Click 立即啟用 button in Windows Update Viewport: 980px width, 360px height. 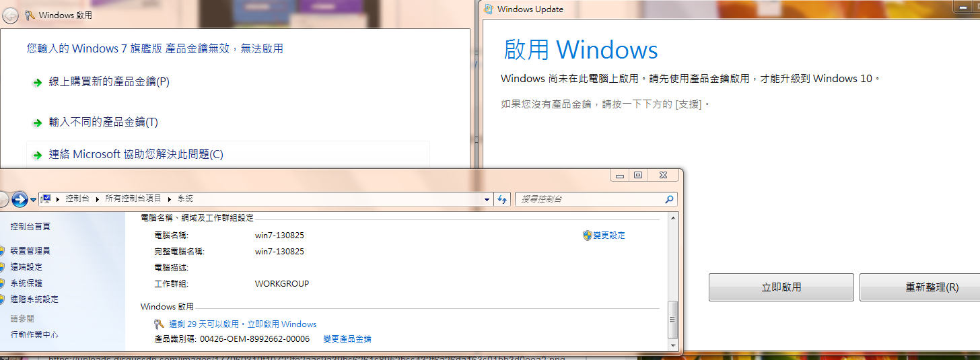tap(781, 287)
